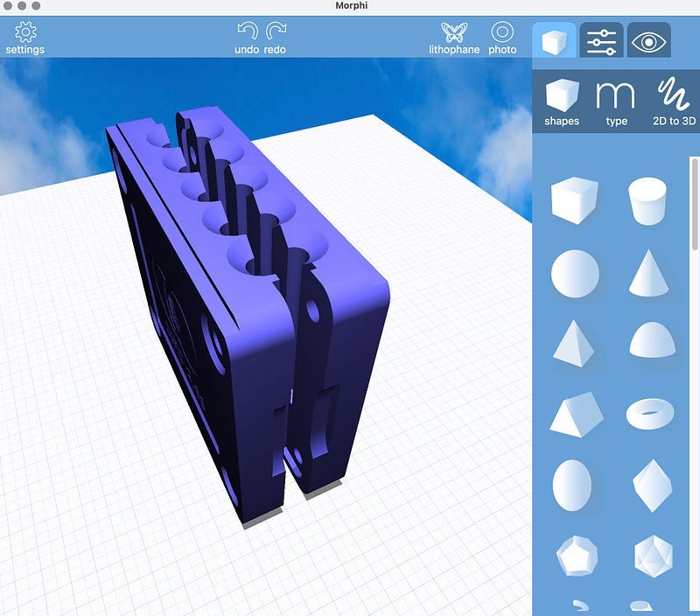Image resolution: width=700 pixels, height=616 pixels.
Task: Add an ellipsoid egg shape
Action: tap(572, 486)
